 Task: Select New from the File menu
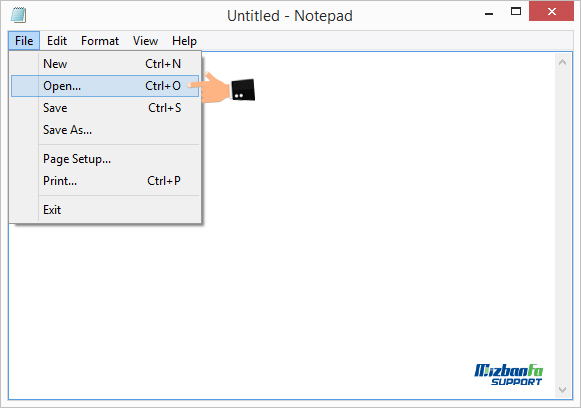(105, 64)
